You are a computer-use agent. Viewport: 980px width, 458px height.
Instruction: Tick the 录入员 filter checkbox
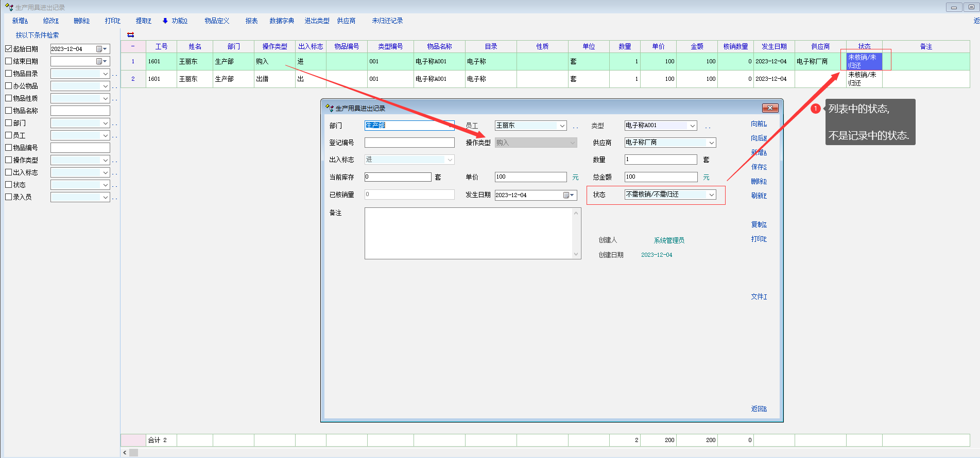tap(9, 197)
